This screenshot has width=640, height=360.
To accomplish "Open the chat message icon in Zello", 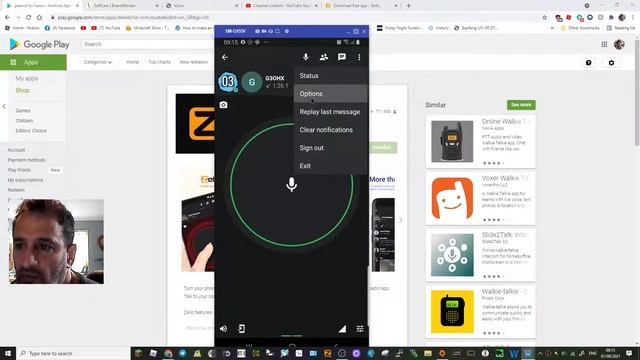I will click(342, 57).
